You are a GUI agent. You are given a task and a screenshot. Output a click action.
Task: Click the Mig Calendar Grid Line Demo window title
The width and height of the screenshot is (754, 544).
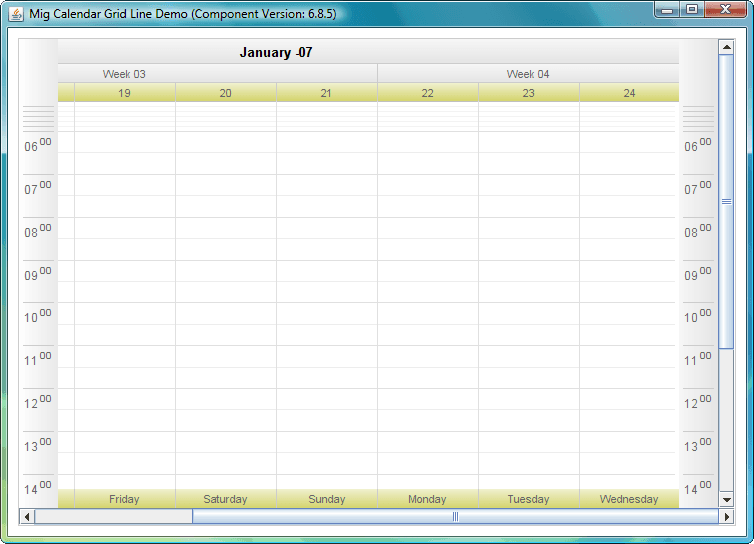click(x=183, y=14)
